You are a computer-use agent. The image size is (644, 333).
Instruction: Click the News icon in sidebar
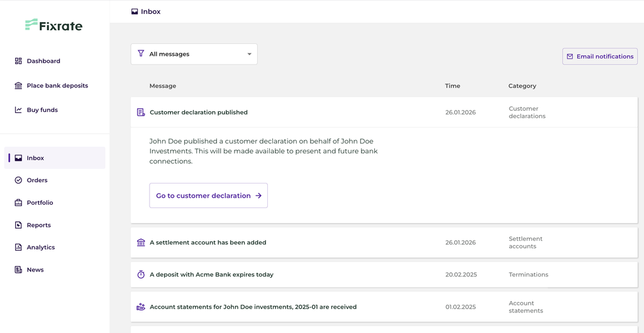click(18, 270)
